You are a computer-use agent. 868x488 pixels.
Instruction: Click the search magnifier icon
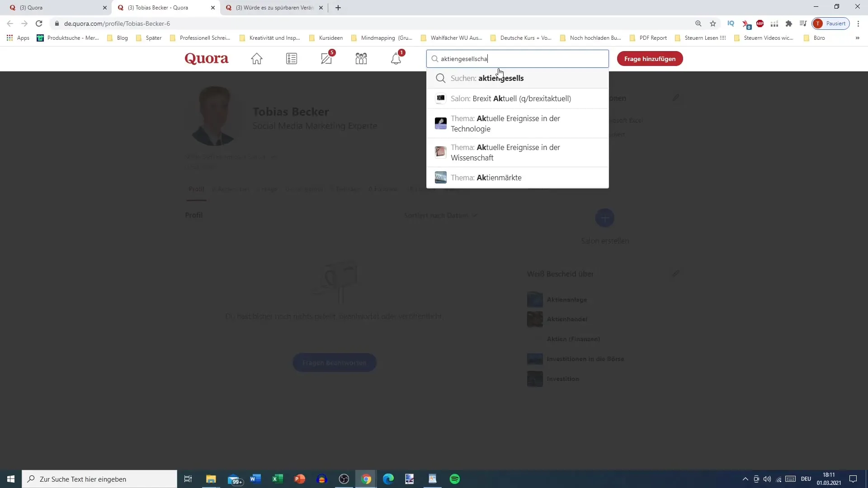[x=436, y=58]
